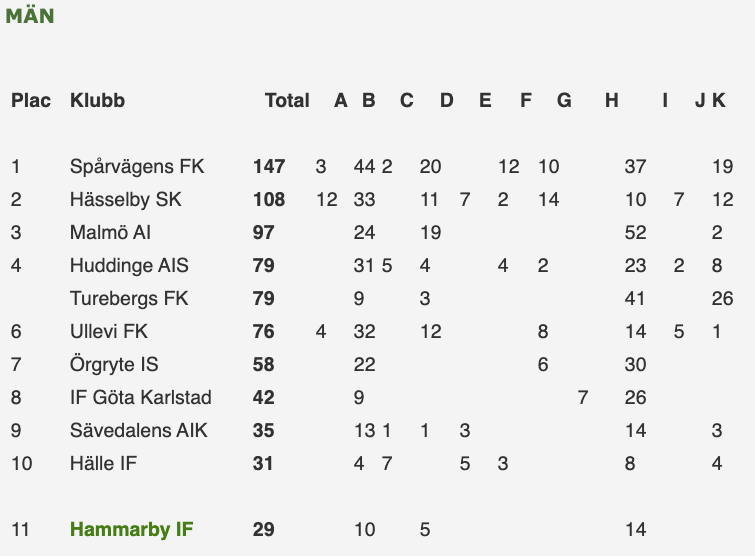
Task: Click the Hälle IF club name
Action: click(103, 464)
